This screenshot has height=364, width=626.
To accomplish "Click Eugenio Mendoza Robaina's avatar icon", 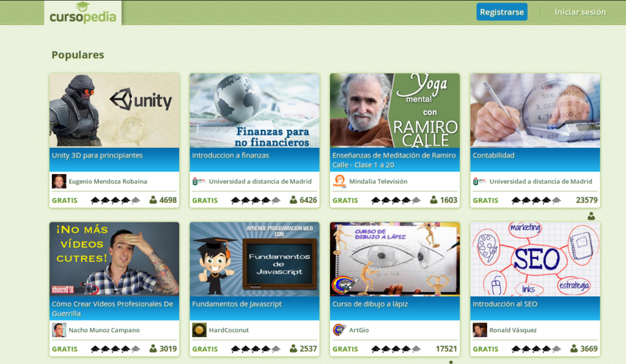I will coord(59,181).
